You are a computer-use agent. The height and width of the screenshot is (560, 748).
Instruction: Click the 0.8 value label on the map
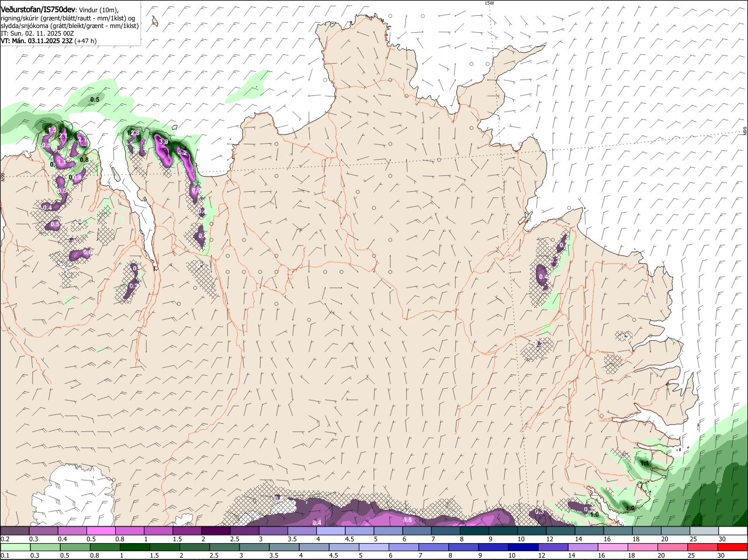click(84, 160)
